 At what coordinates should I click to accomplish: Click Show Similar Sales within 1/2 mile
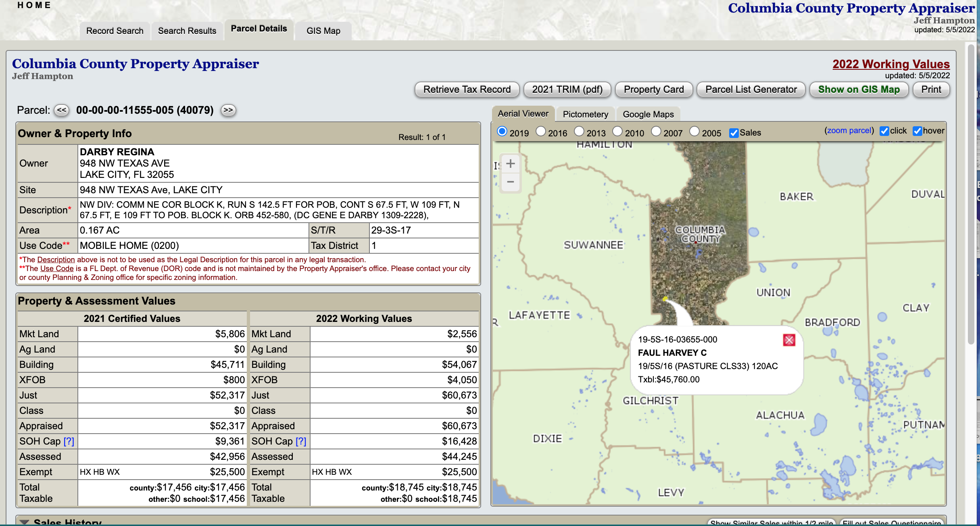772,522
